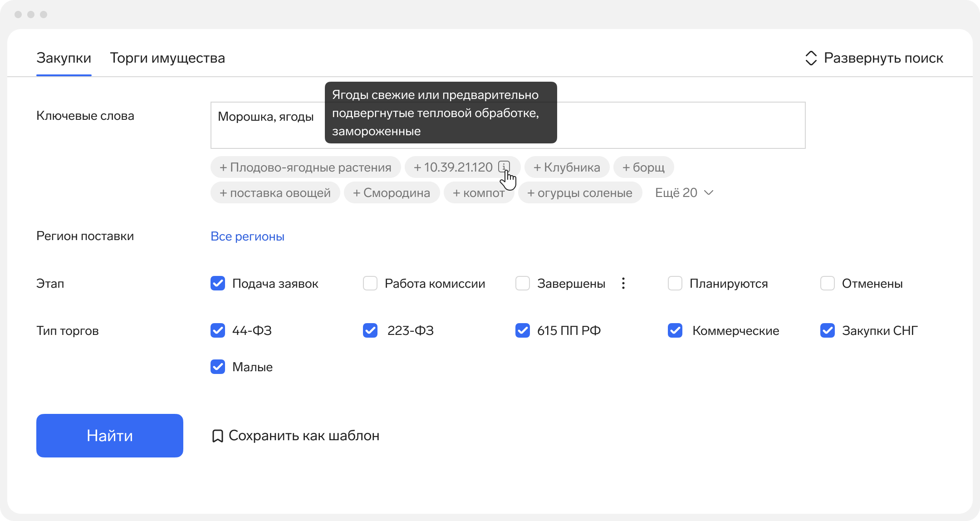Add the Смородина keyword suggestion
980x521 pixels.
pyautogui.click(x=392, y=193)
